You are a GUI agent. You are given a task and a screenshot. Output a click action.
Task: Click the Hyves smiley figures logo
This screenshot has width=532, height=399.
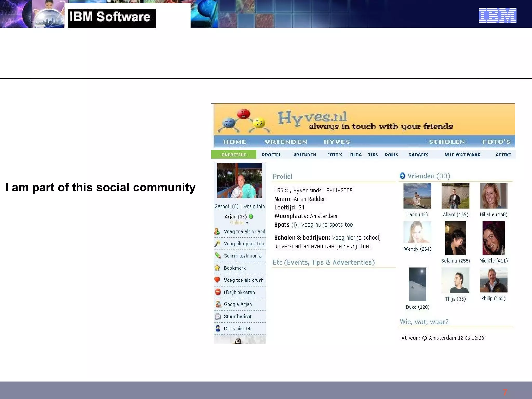point(244,121)
